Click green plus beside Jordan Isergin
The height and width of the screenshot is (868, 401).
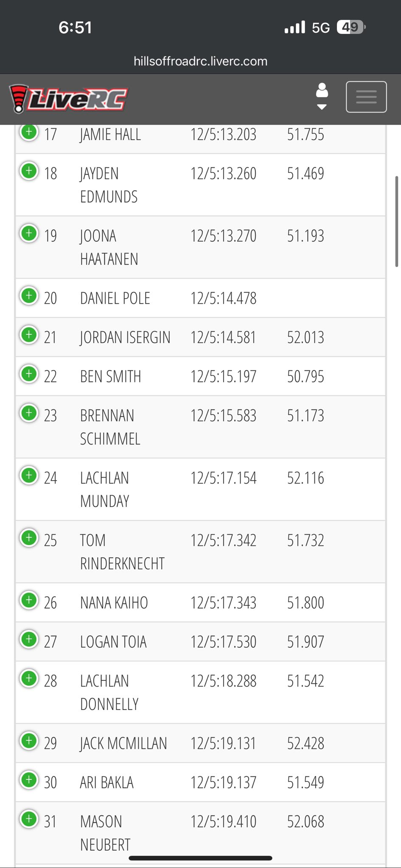[29, 335]
